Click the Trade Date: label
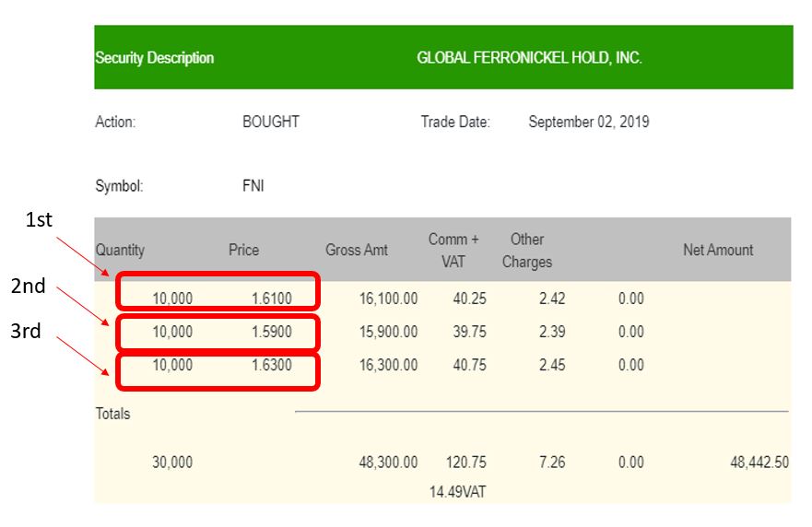Viewport: 812px width, 527px height. pos(455,122)
